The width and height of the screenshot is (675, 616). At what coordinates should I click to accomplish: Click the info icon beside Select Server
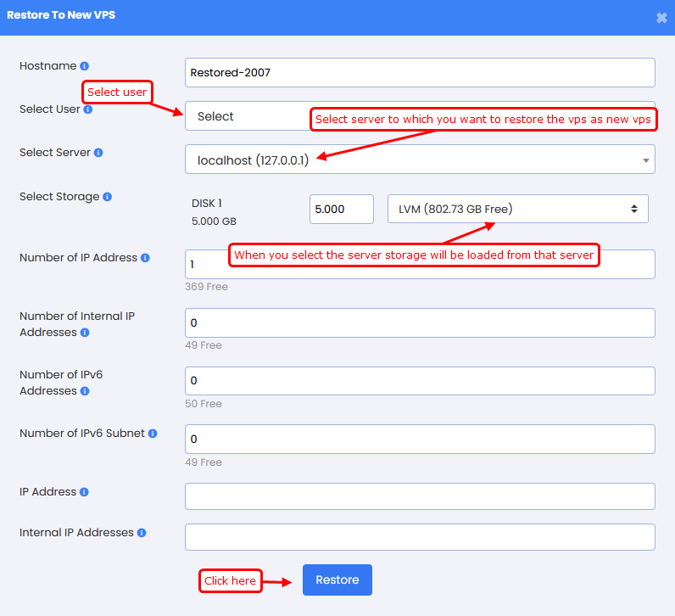pos(98,153)
